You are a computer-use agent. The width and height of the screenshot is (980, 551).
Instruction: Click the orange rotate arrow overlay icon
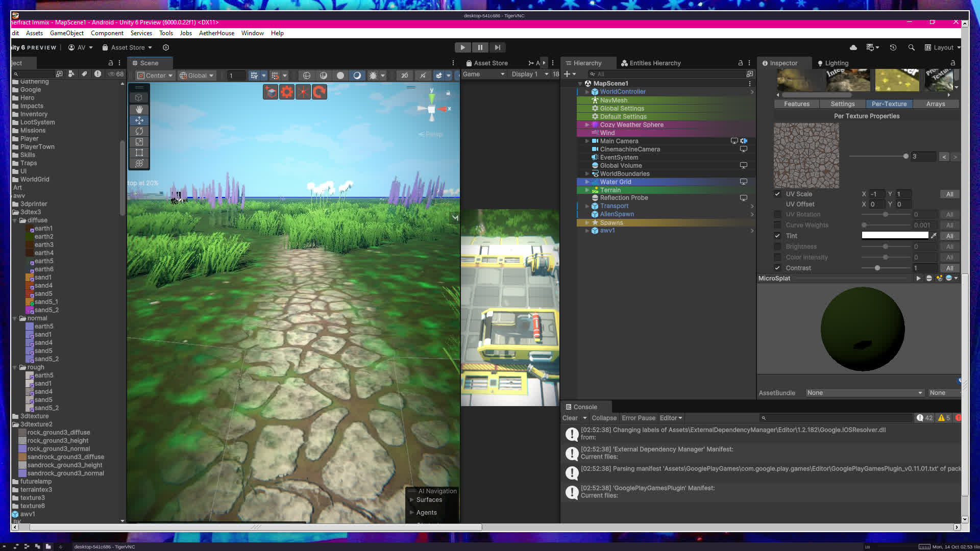click(319, 92)
